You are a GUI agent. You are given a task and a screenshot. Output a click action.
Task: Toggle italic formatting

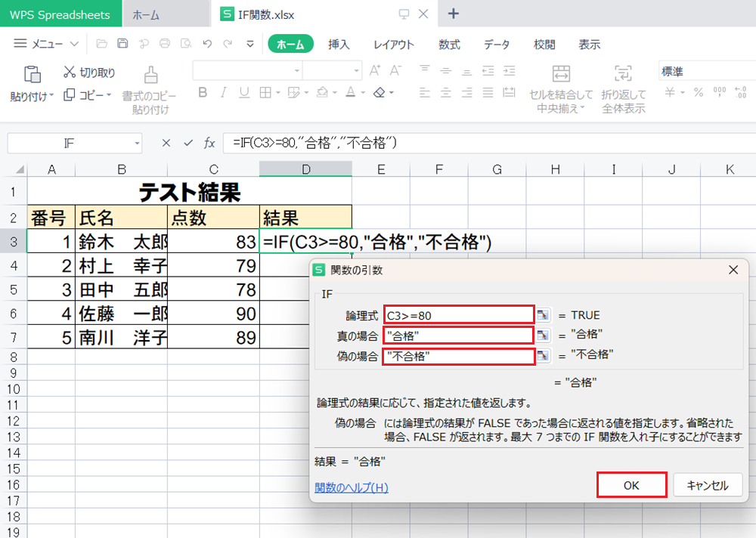(223, 92)
